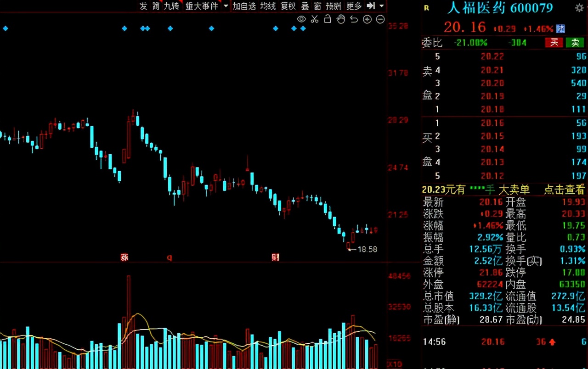588x369 pixels.
Task: Click the undo arrow icon
Action: 354,19
